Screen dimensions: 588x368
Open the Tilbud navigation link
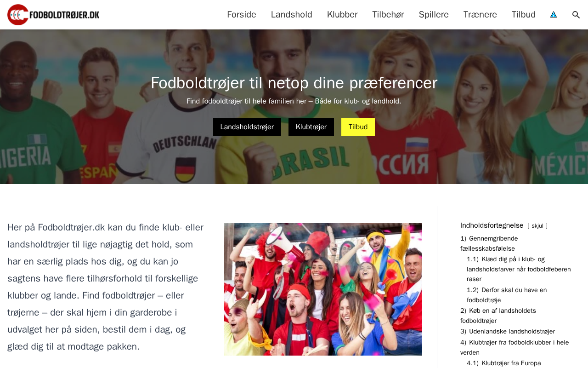[x=524, y=15]
